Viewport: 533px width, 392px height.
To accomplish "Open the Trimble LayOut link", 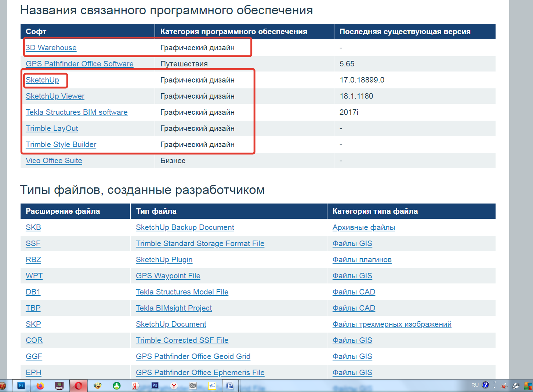I will coord(52,128).
